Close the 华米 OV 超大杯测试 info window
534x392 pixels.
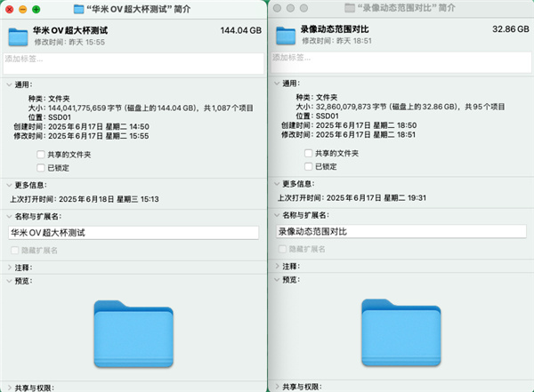[10, 9]
